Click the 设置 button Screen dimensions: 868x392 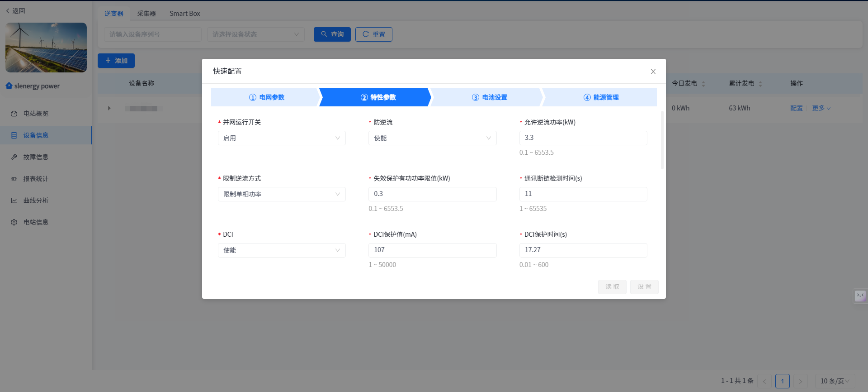[644, 287]
